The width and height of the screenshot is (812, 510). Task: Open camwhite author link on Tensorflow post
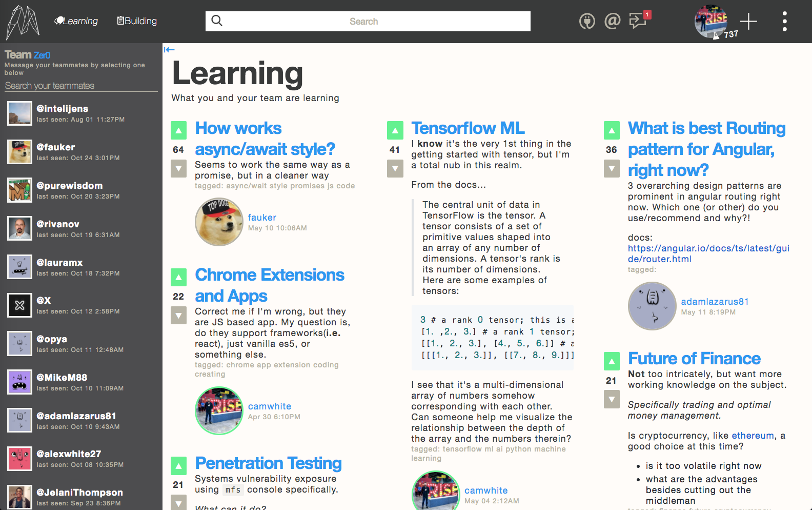(x=486, y=491)
